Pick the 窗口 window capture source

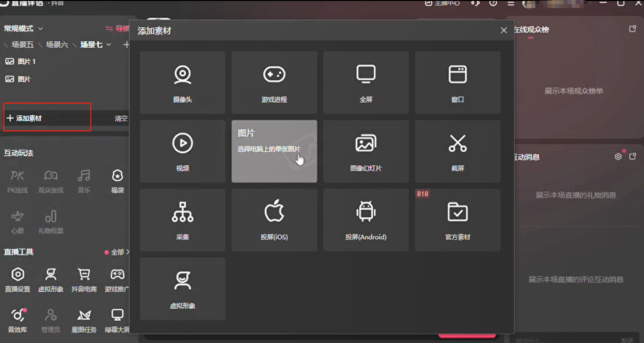[458, 83]
